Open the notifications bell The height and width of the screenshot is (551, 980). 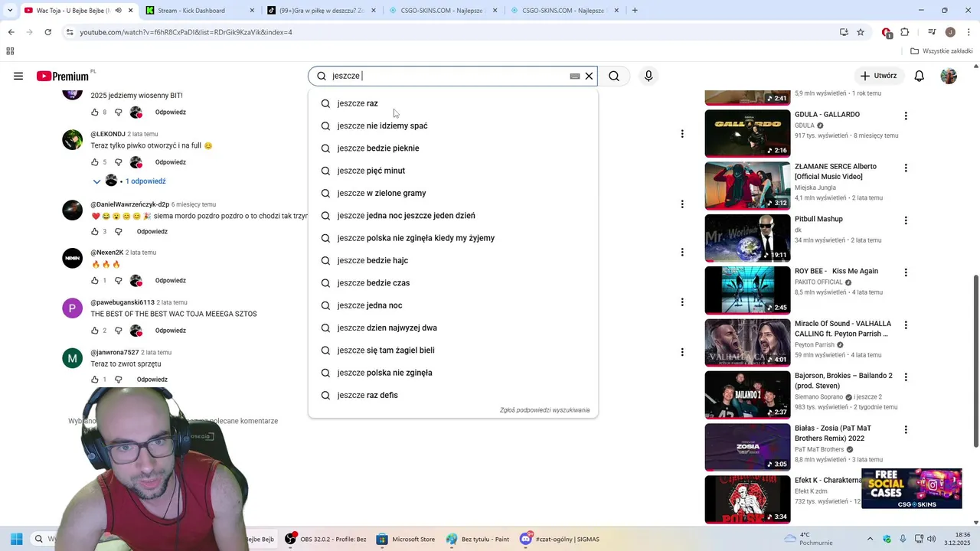coord(920,76)
